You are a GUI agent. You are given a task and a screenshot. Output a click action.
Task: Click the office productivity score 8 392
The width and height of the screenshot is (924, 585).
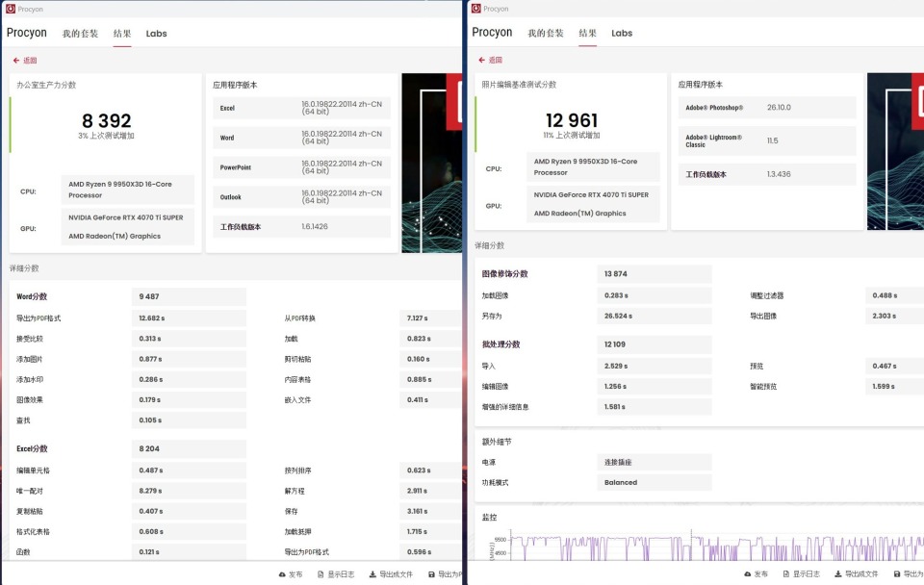107,121
